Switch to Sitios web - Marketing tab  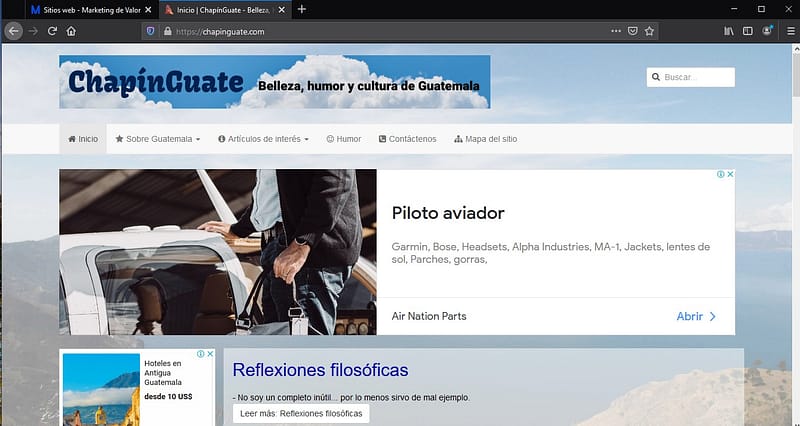tap(78, 9)
